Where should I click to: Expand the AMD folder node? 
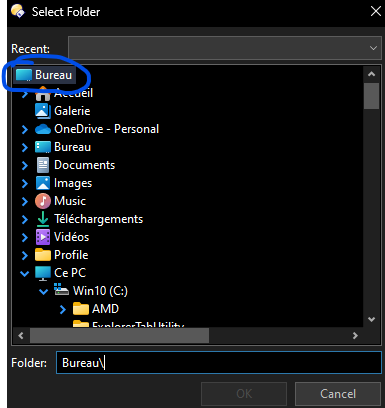pos(62,309)
